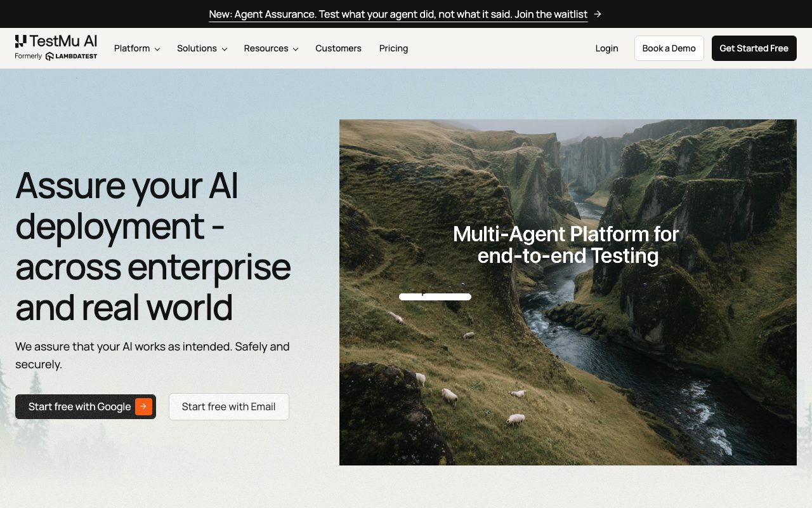Click the Multi-Agent Platform hero video
The height and width of the screenshot is (508, 812).
pyautogui.click(x=568, y=292)
